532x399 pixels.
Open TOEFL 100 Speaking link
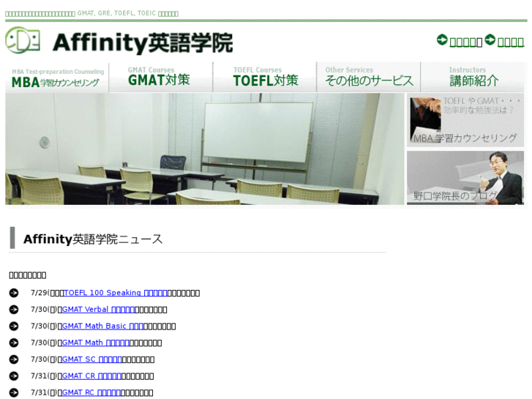pos(116,293)
